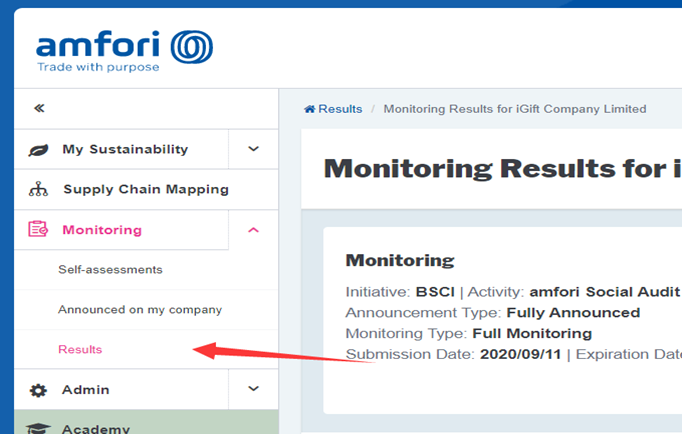Open Results under Monitoring
682x434 pixels.
coord(80,350)
